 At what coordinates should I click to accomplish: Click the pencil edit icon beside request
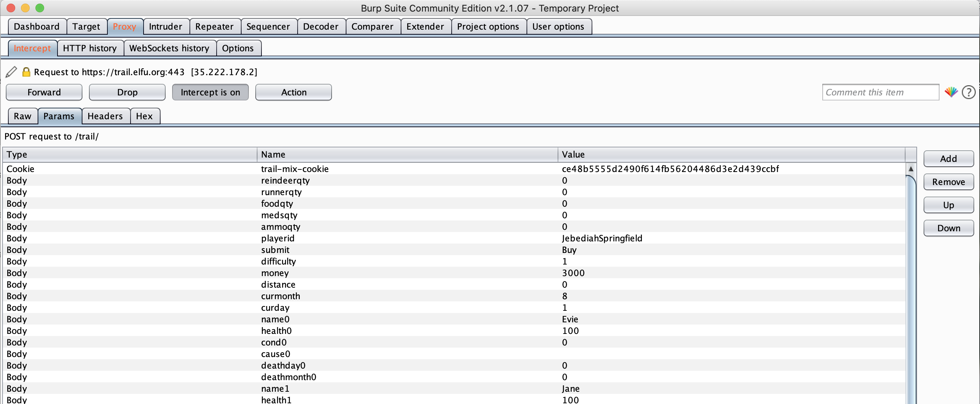coord(11,72)
